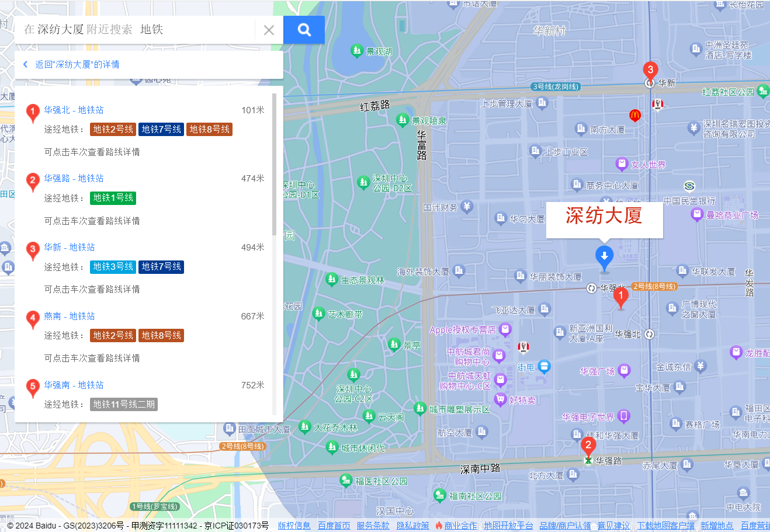The image size is (770, 532).
Task: Open the 地图开放平台 footer link
Action: 508,526
